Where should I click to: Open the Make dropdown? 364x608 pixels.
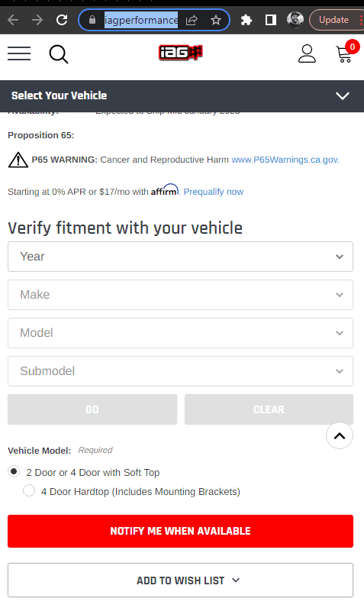coord(180,295)
